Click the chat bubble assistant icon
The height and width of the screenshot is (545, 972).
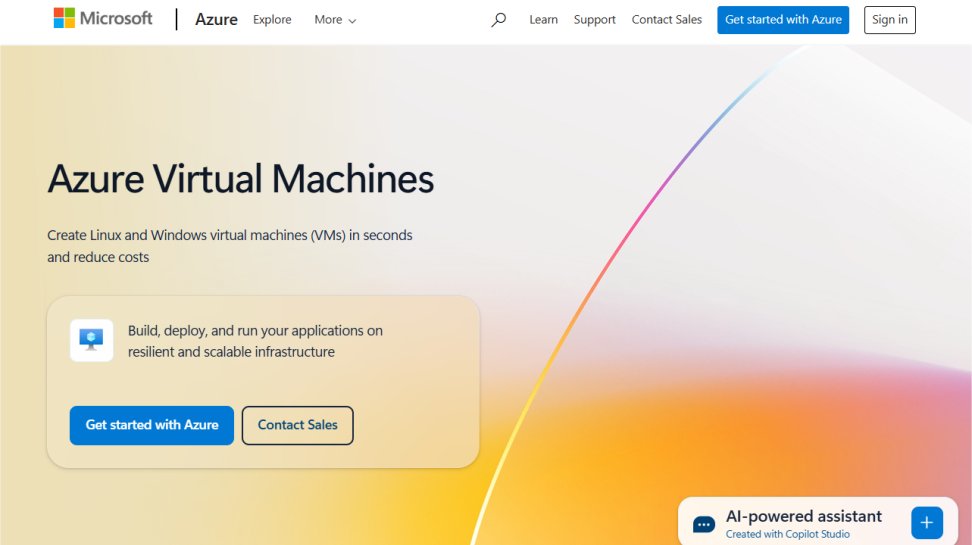704,525
